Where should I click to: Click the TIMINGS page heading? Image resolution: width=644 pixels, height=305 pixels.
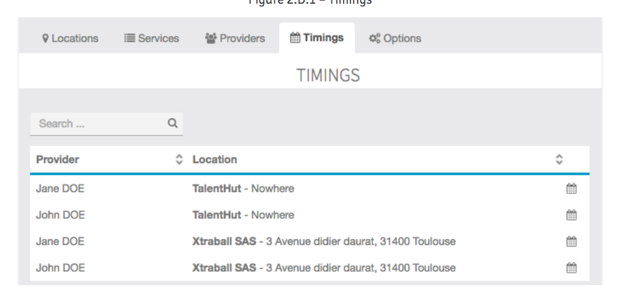(x=328, y=76)
